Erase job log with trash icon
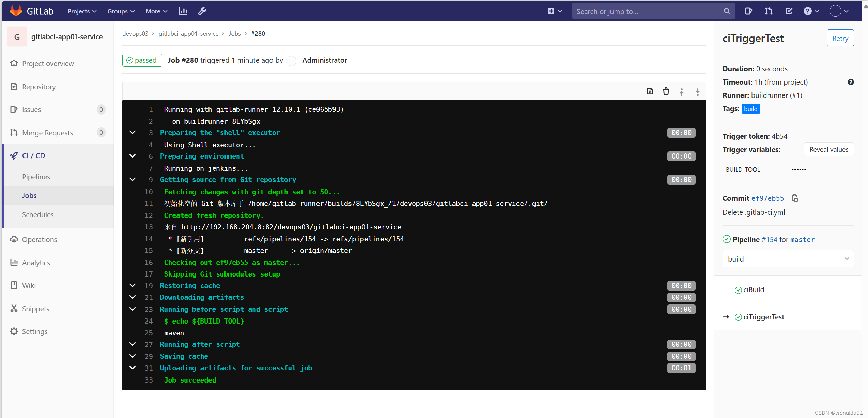Screen dimensions: 868x418 coord(666,91)
